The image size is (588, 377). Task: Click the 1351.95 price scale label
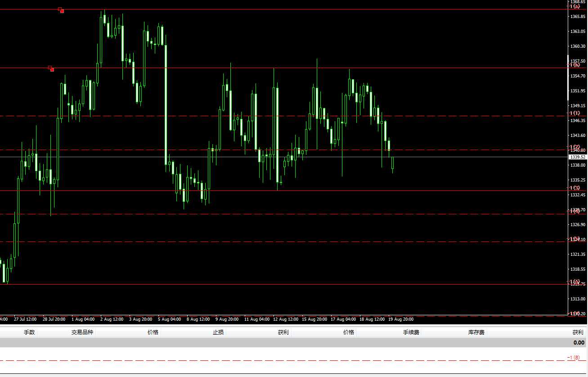pos(578,91)
